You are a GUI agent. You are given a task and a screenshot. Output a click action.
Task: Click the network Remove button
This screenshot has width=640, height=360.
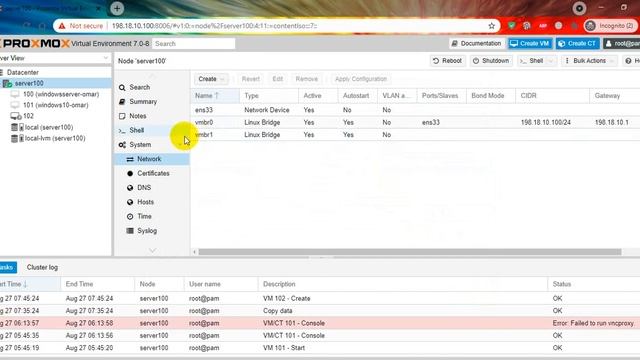click(x=307, y=79)
